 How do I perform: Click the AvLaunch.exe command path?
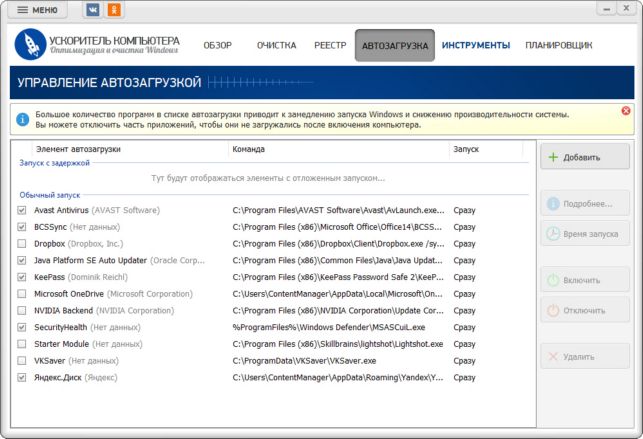338,210
